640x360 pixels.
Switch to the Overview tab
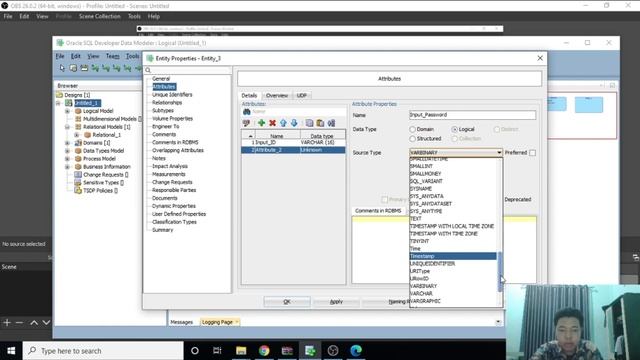[277, 96]
